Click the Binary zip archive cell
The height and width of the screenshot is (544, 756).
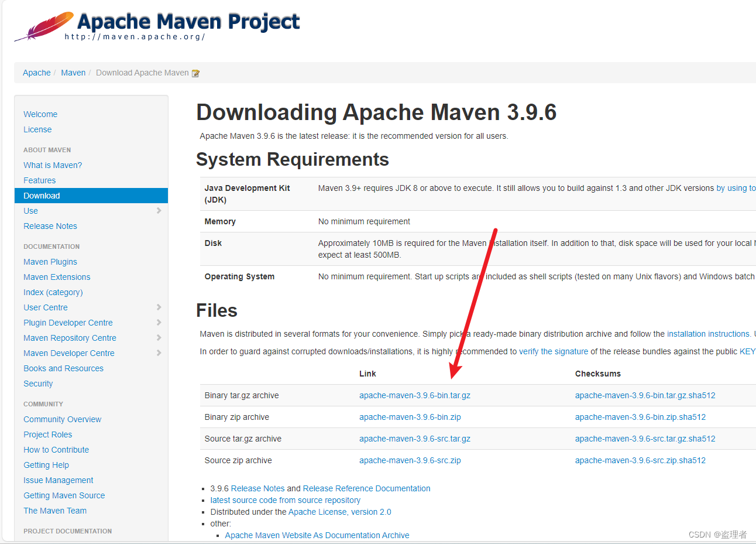coord(237,417)
